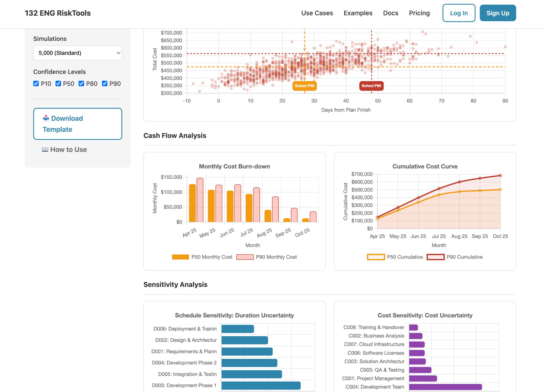Click the P50 Cumulative legend color swatch

[x=377, y=257]
